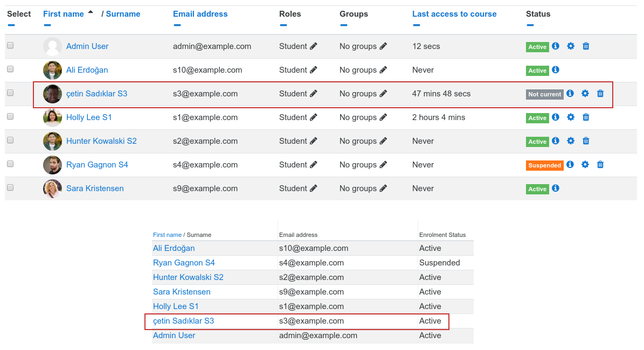Select Ryan Gagnon S4 row checkbox
The height and width of the screenshot is (350, 644).
pyautogui.click(x=10, y=164)
